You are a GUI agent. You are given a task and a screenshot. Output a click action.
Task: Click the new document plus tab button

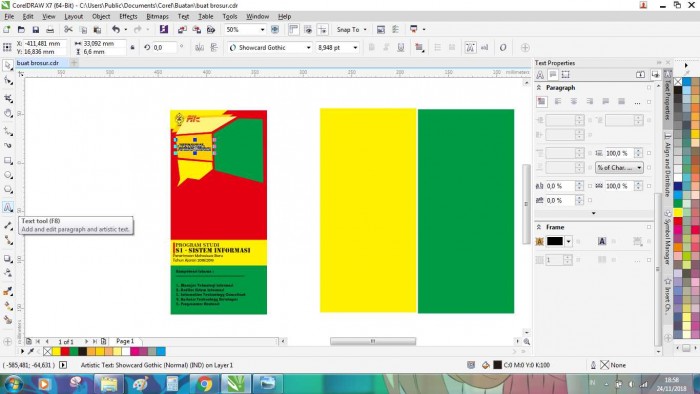coord(74,63)
